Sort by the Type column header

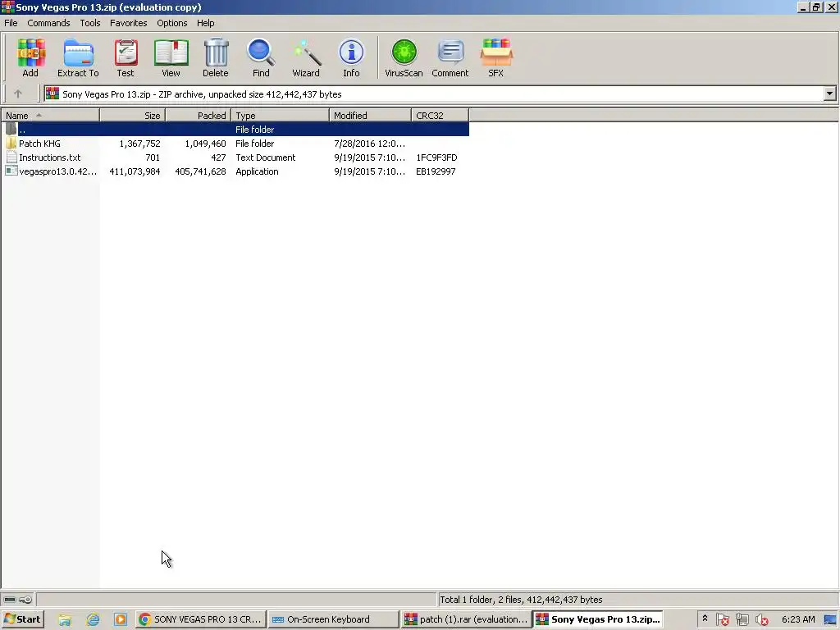281,115
